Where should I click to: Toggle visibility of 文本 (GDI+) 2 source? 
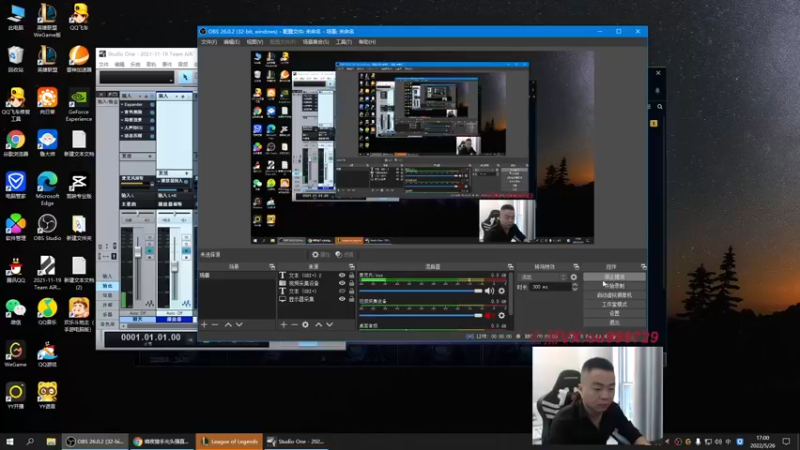(342, 276)
